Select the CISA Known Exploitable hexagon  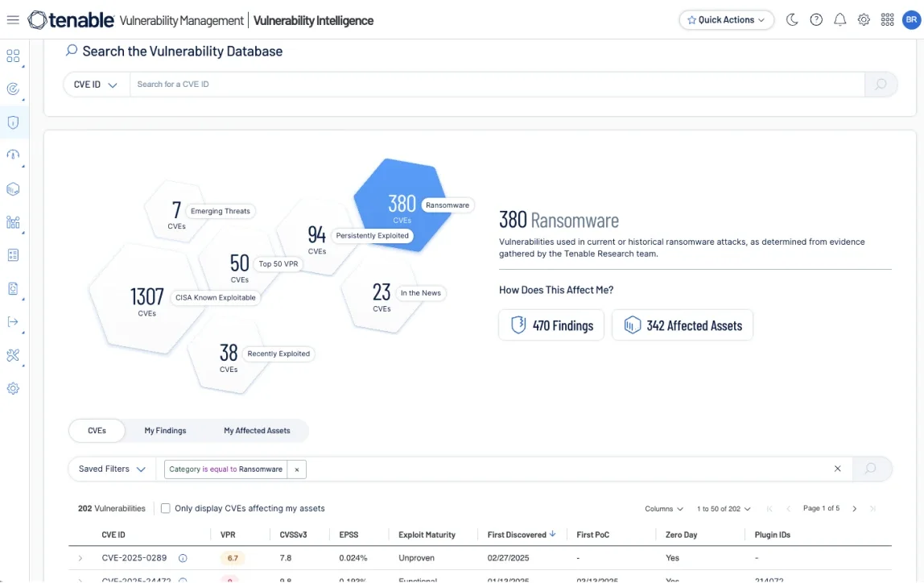[x=147, y=300]
